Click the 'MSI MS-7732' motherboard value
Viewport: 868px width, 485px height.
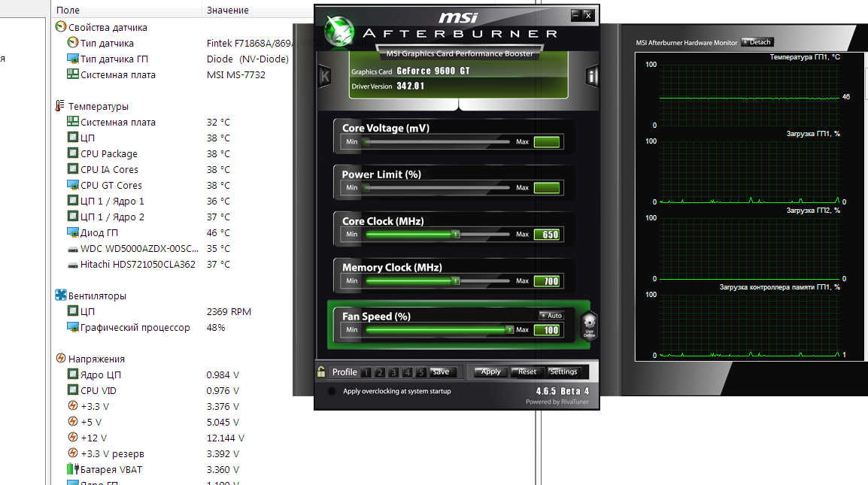(x=236, y=74)
